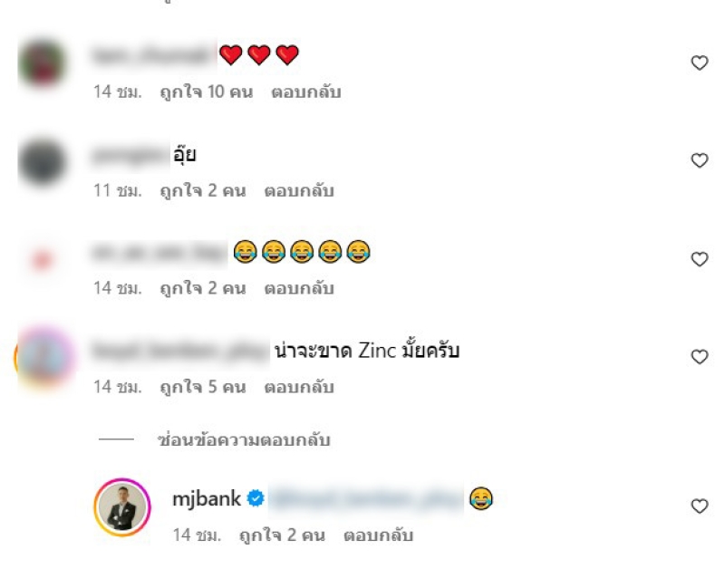Image resolution: width=725 pixels, height=588 pixels.
Task: Like the five laughing emojis comment
Action: pyautogui.click(x=699, y=259)
